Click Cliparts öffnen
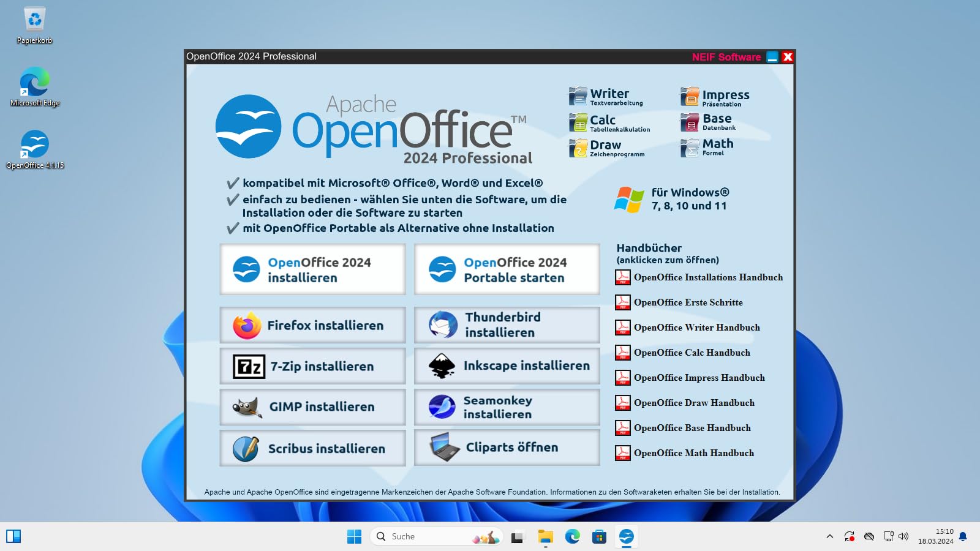This screenshot has width=980, height=551. (507, 448)
